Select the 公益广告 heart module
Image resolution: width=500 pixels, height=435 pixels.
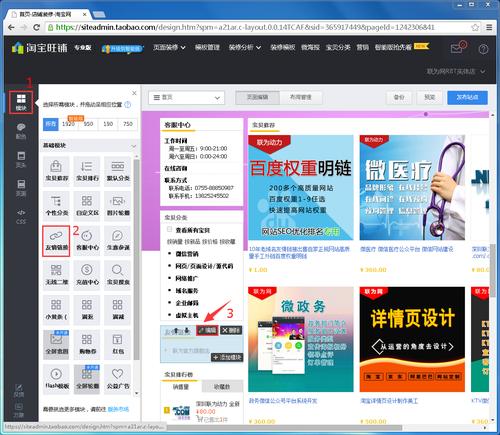tap(118, 379)
